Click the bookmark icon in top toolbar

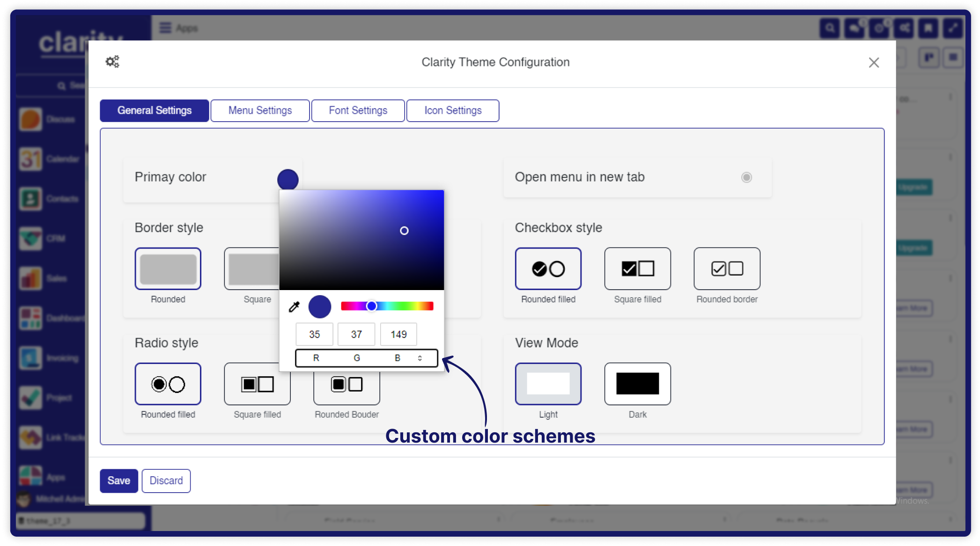[928, 28]
